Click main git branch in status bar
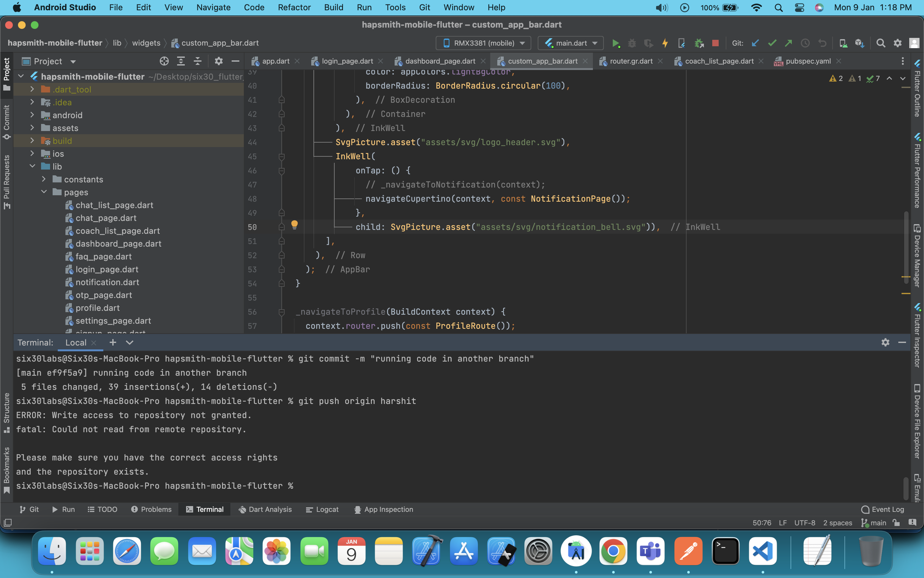This screenshot has height=578, width=924. tap(874, 522)
